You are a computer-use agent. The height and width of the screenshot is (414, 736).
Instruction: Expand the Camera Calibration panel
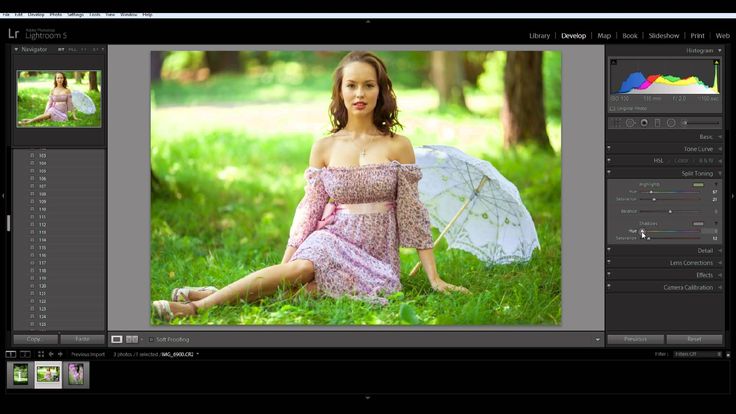pos(720,287)
